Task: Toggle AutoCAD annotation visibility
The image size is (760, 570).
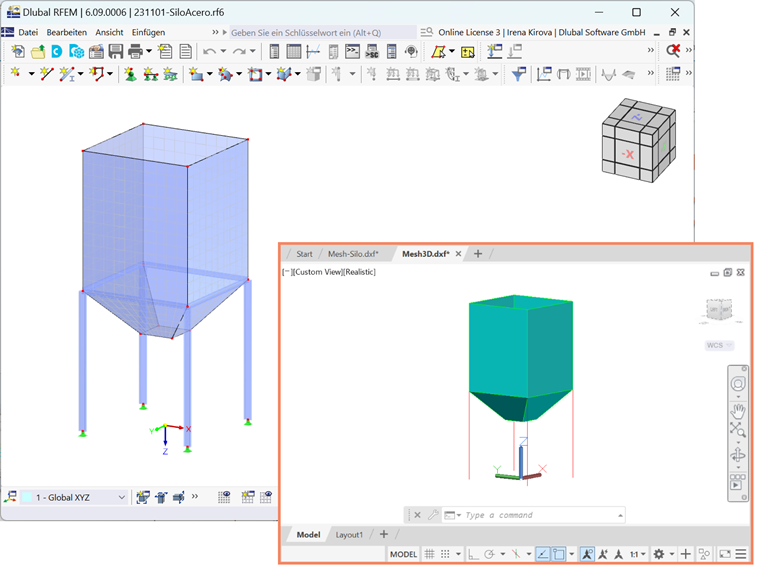Action: (587, 554)
